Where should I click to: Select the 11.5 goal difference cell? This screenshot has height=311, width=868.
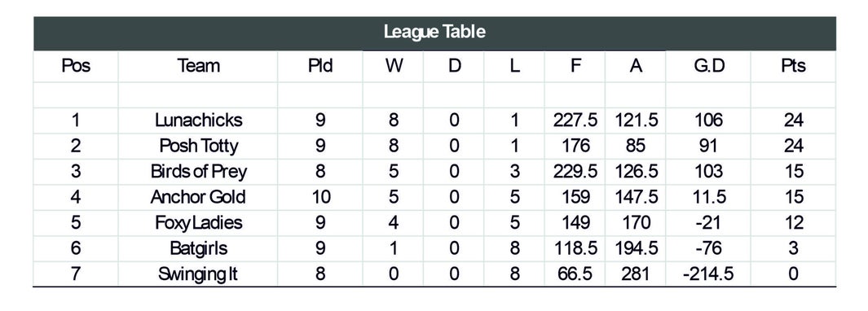click(x=708, y=197)
